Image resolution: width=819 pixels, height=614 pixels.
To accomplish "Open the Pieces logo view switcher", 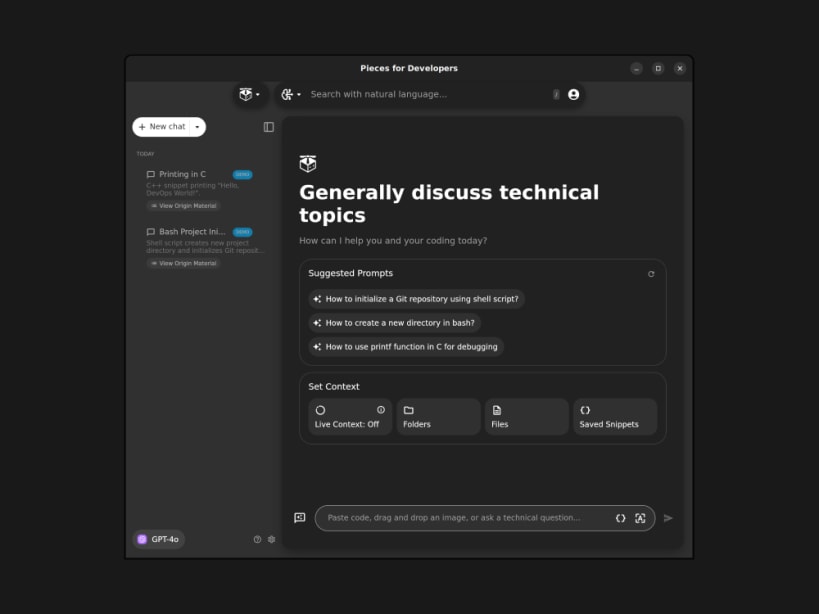I will 250,95.
